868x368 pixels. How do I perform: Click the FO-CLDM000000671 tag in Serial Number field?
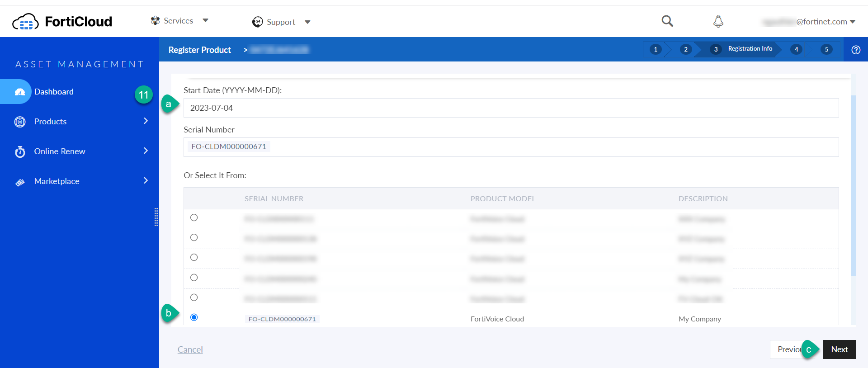point(229,146)
